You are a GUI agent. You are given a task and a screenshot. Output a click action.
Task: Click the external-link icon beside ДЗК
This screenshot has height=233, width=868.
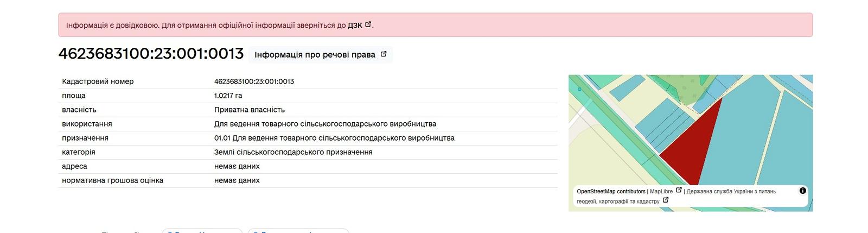(x=368, y=24)
